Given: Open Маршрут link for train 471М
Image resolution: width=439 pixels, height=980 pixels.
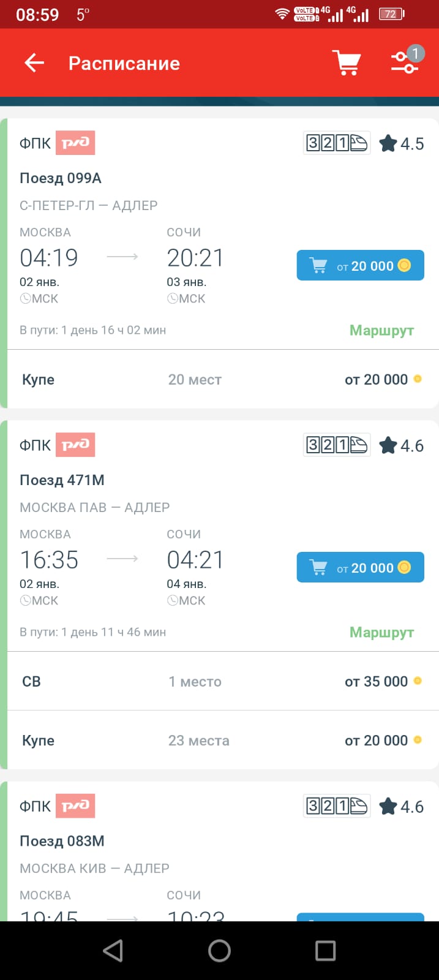Looking at the screenshot, I should tap(381, 632).
